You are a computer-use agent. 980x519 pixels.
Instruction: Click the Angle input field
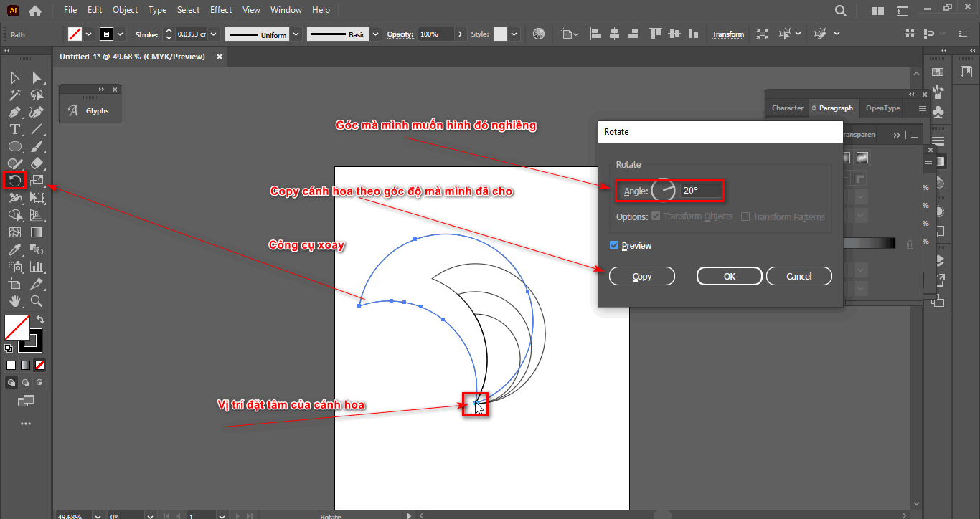(701, 191)
